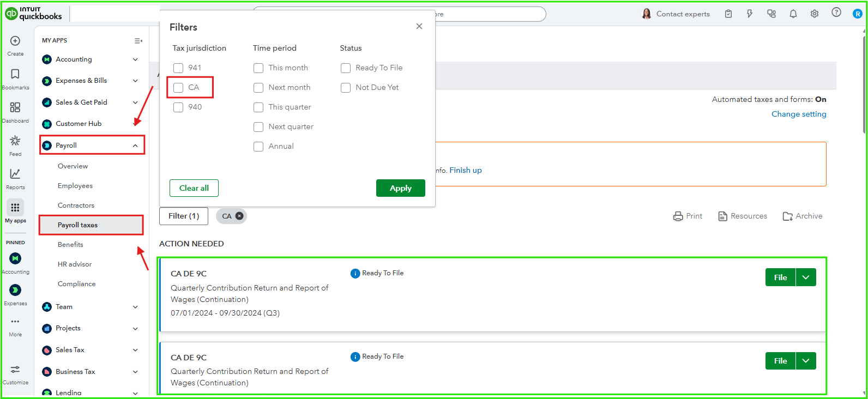Viewport: 868px width, 399px height.
Task: Expand the Accounting menu chevron
Action: 135,59
